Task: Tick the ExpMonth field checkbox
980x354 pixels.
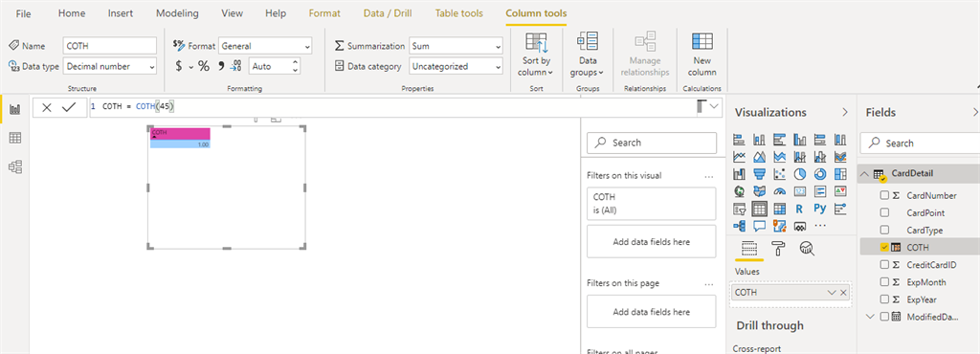Action: [x=884, y=282]
